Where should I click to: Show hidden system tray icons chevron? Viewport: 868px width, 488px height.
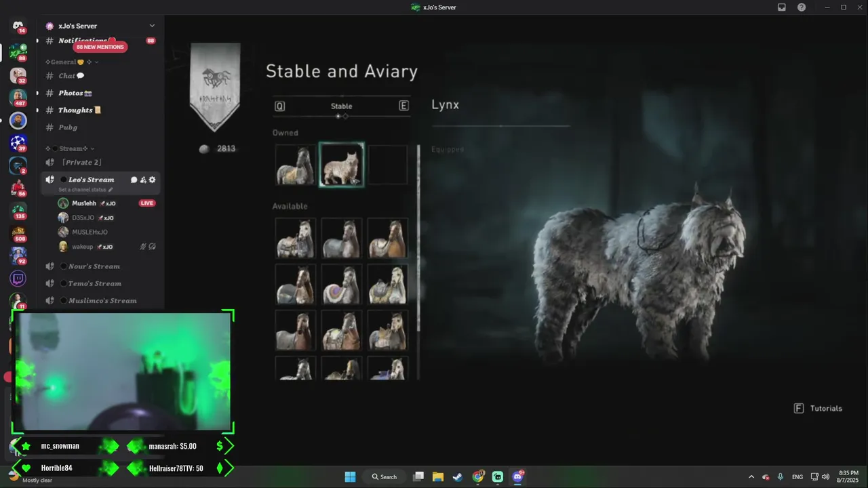(751, 476)
